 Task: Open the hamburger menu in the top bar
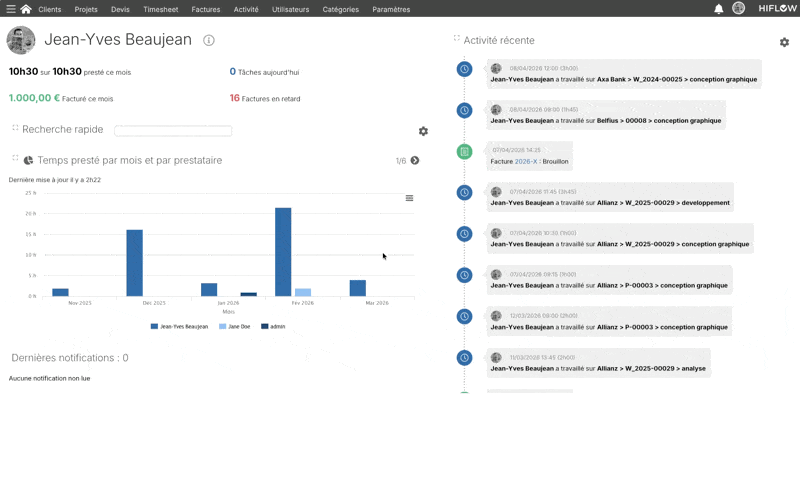(11, 9)
